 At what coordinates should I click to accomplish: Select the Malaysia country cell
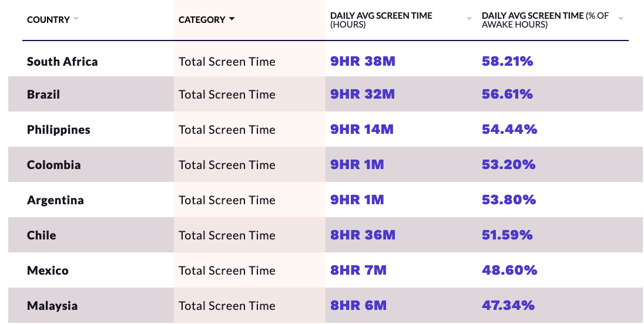tap(52, 306)
